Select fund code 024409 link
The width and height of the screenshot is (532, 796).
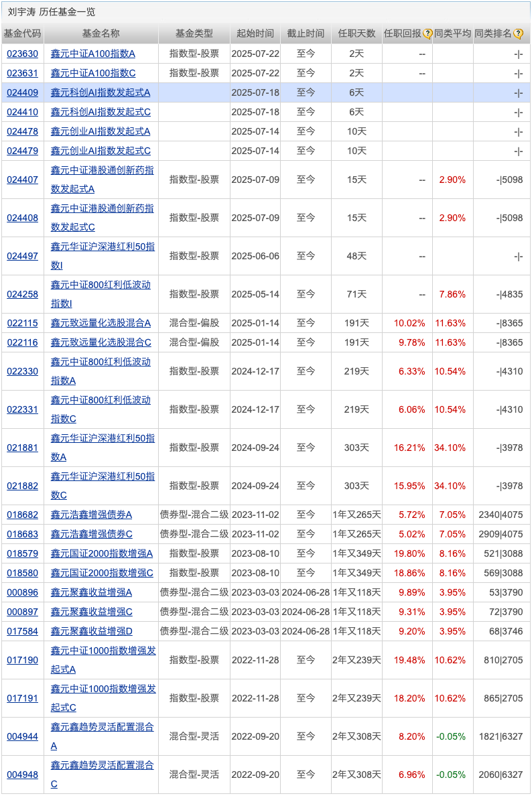coord(22,92)
